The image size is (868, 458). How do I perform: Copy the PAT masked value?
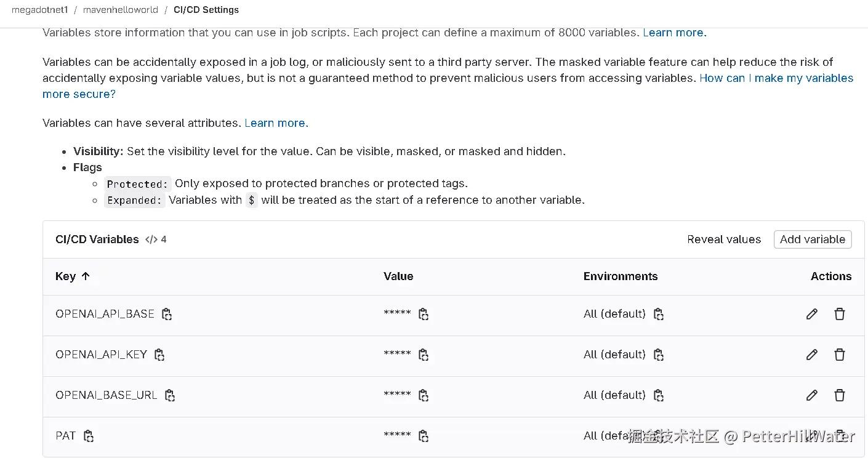(x=424, y=436)
